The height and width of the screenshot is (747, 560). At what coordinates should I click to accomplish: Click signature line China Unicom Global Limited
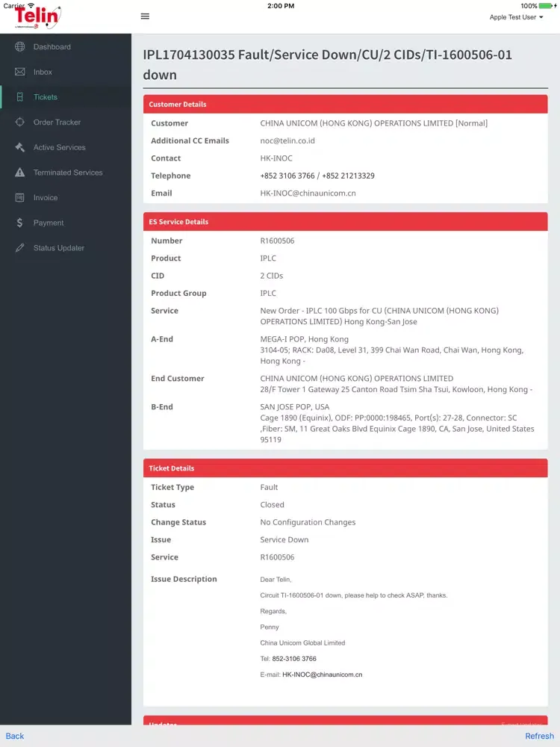point(302,643)
